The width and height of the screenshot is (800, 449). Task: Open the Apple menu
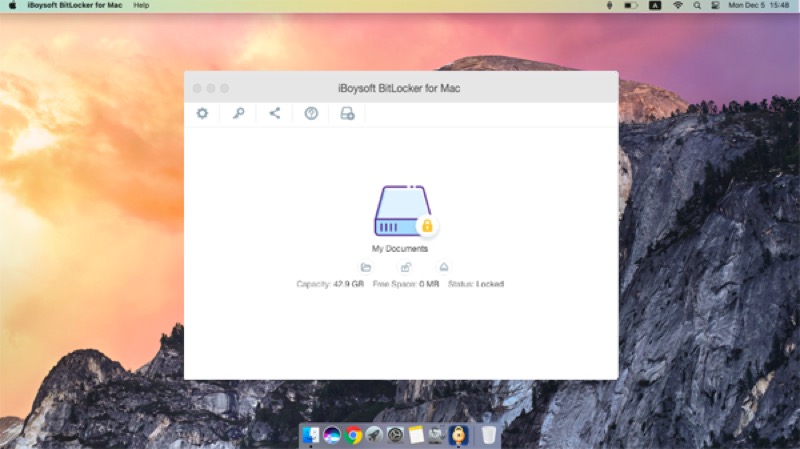tap(12, 5)
